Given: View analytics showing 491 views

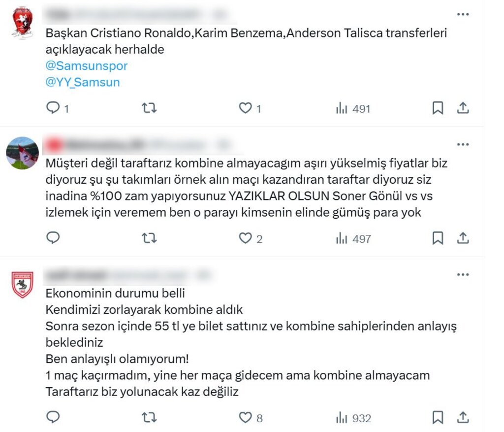Looking at the screenshot, I should (353, 108).
